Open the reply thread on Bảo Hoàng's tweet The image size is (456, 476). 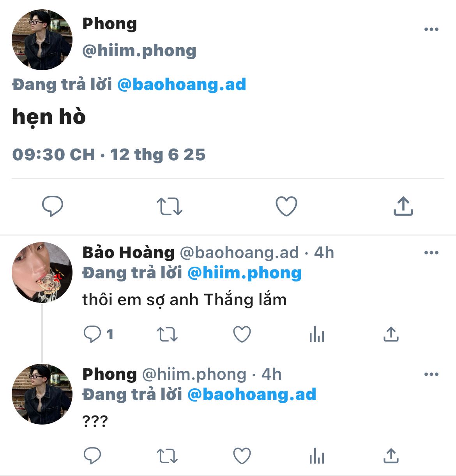(99, 334)
